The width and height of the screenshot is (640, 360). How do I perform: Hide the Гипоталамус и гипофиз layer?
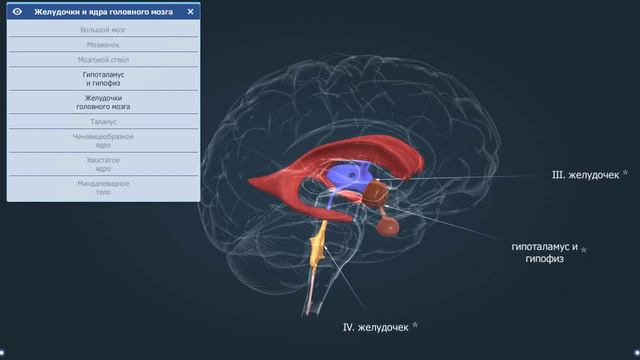coord(103,79)
